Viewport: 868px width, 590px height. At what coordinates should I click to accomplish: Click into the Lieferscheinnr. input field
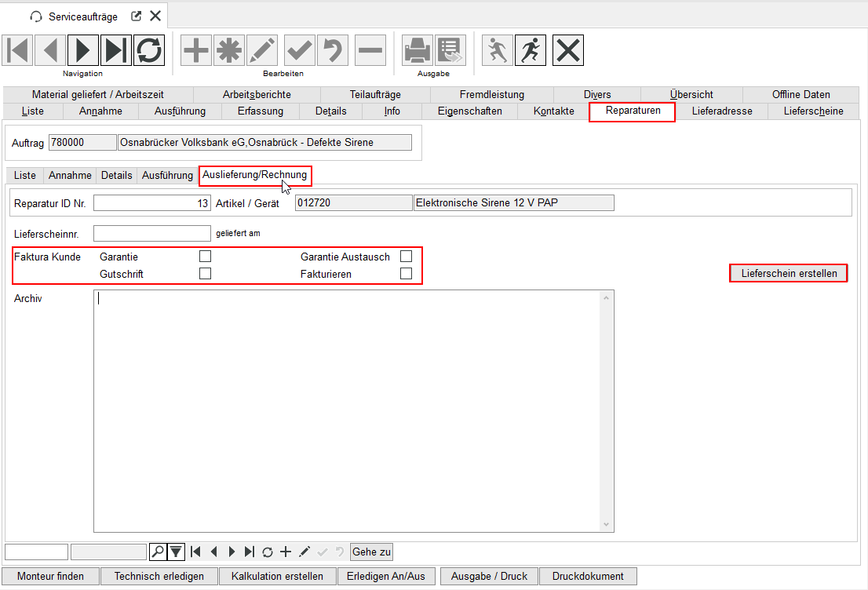pyautogui.click(x=151, y=233)
